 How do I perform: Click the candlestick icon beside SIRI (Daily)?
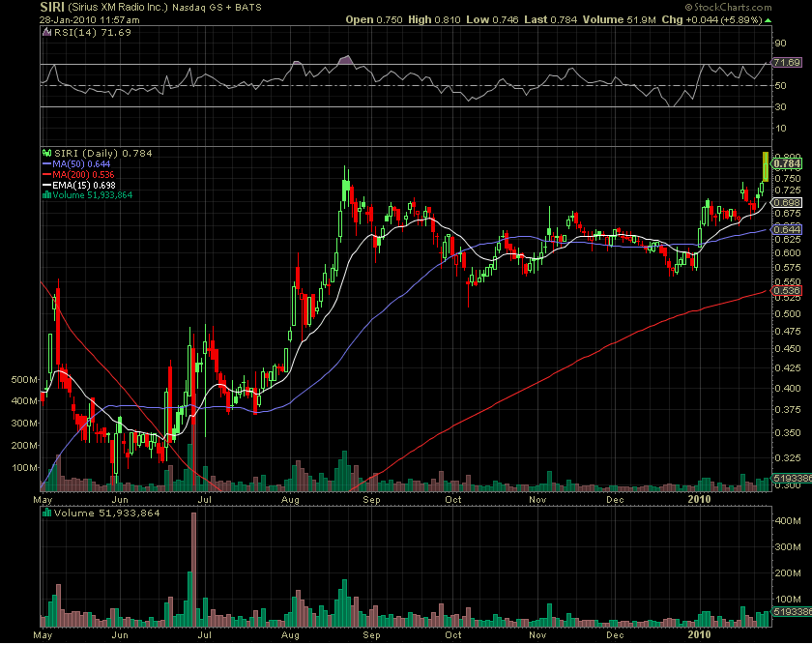(46, 154)
